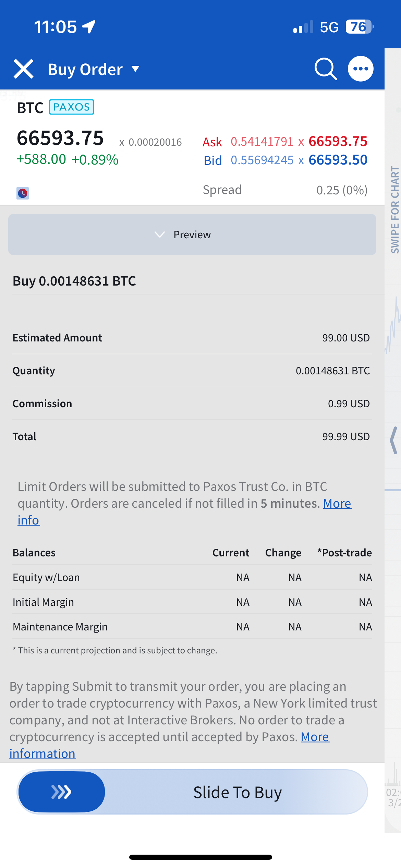The image size is (401, 868).
Task: Tap SWIPE FOR CHART side tab
Action: click(x=395, y=210)
